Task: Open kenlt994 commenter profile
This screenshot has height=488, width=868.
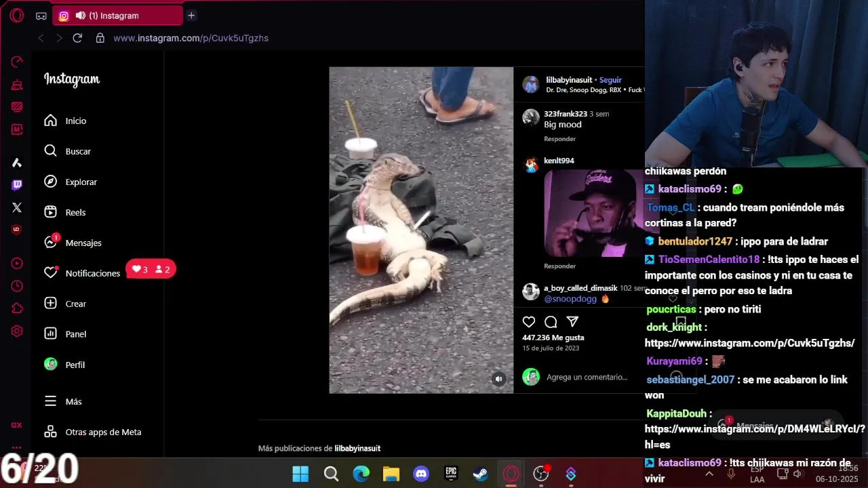Action: point(559,161)
